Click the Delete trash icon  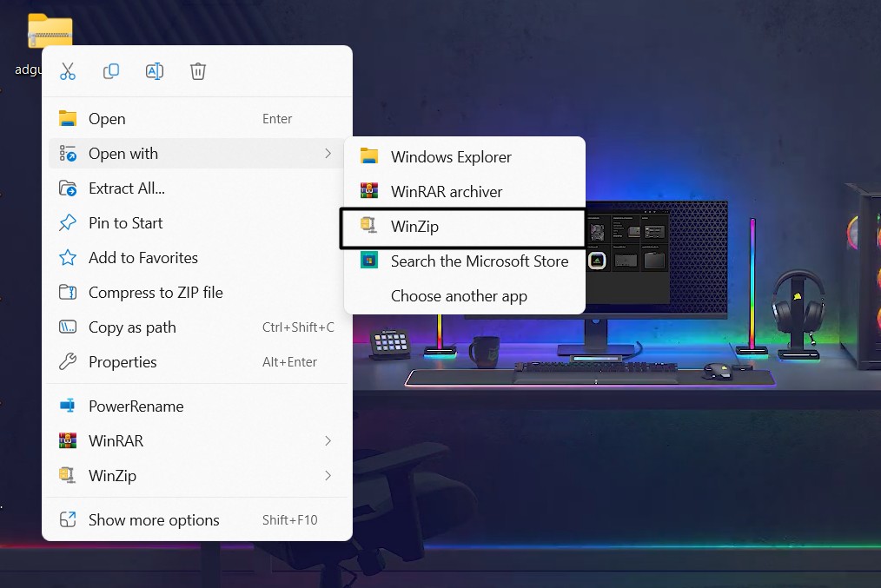(x=198, y=71)
